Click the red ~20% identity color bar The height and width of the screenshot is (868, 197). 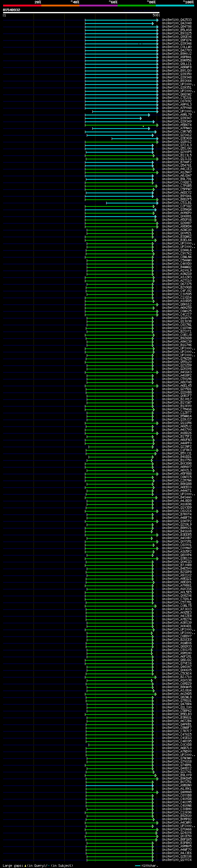pos(22,6)
